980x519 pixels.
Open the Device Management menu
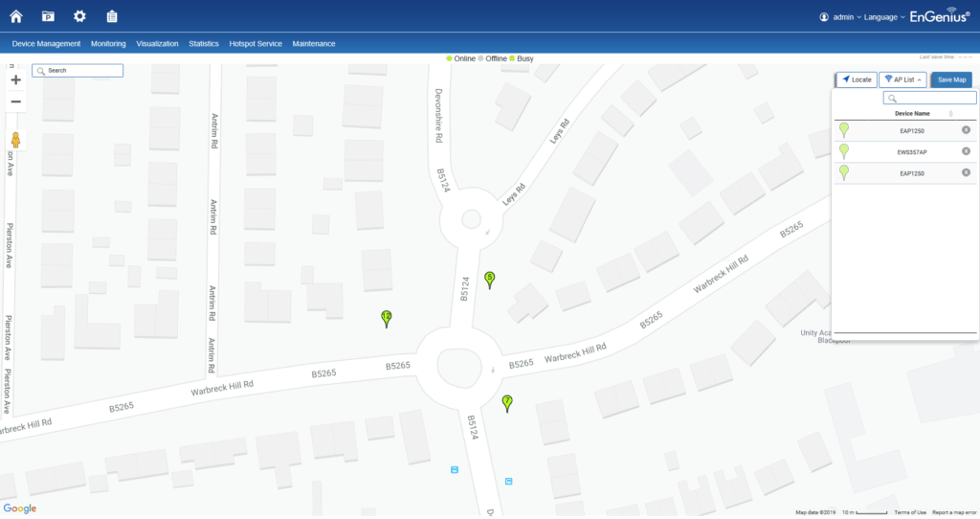tap(46, 44)
